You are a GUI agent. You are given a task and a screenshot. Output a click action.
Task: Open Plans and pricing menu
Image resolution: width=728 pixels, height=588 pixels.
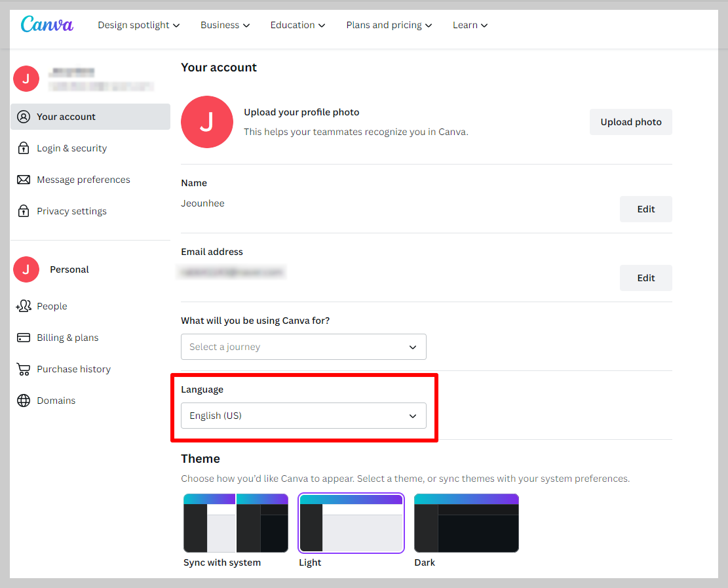click(x=389, y=25)
